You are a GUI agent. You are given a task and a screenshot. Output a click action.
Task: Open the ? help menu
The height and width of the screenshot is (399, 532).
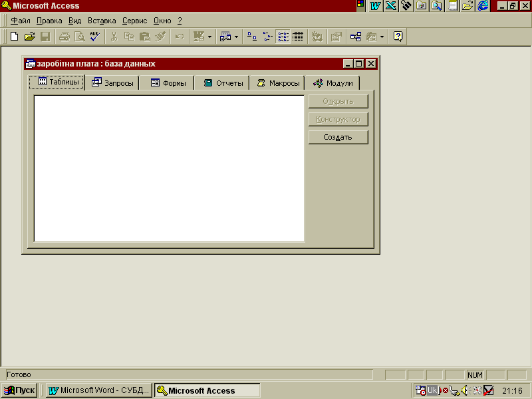click(x=180, y=21)
